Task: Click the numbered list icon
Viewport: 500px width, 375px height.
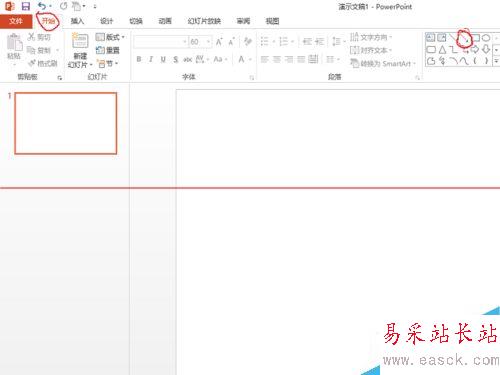Action: coord(284,41)
